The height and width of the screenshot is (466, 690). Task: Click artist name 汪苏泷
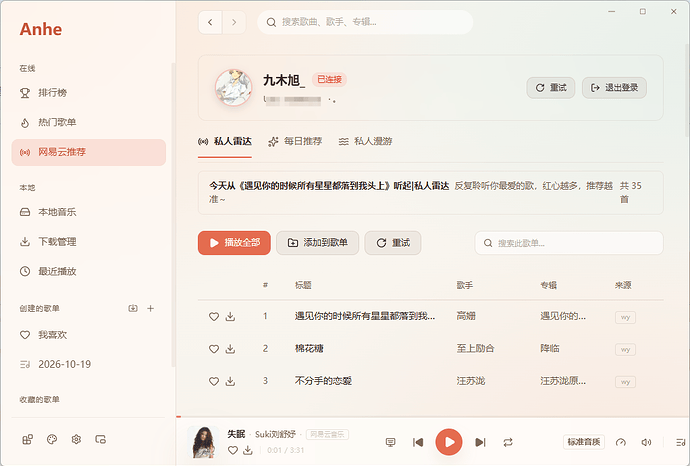[471, 381]
